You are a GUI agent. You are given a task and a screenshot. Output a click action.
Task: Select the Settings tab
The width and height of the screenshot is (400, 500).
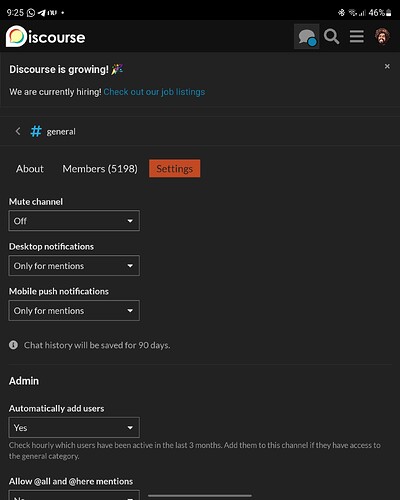pos(174,168)
